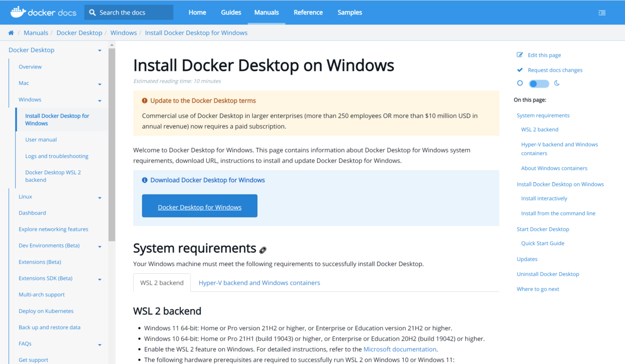Click the info icon beside Download Docker Desktop
This screenshot has height=364, width=625.
145,180
